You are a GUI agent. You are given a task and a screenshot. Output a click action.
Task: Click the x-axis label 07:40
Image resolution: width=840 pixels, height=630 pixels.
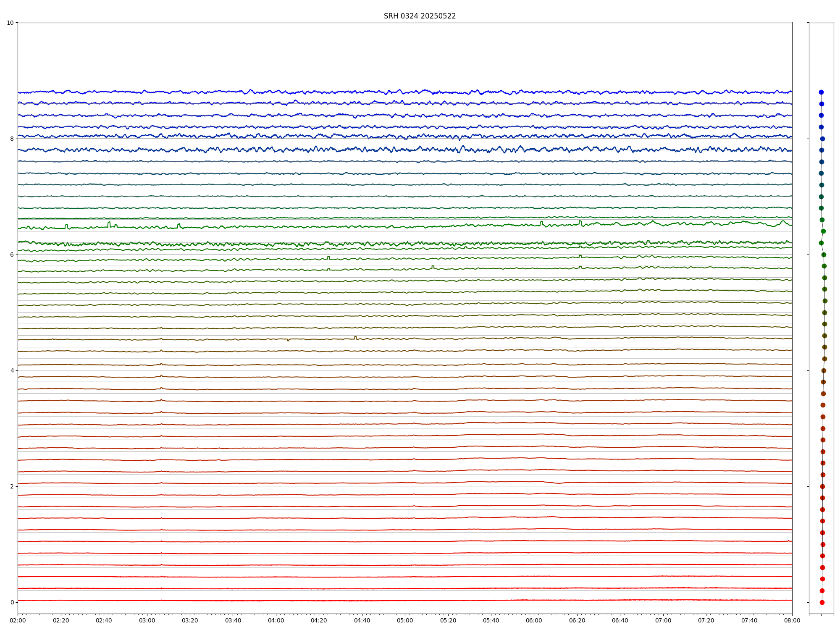click(749, 620)
